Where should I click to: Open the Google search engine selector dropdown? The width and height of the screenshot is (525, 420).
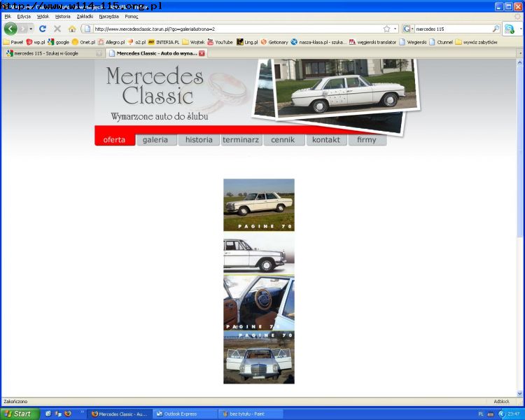(408, 29)
